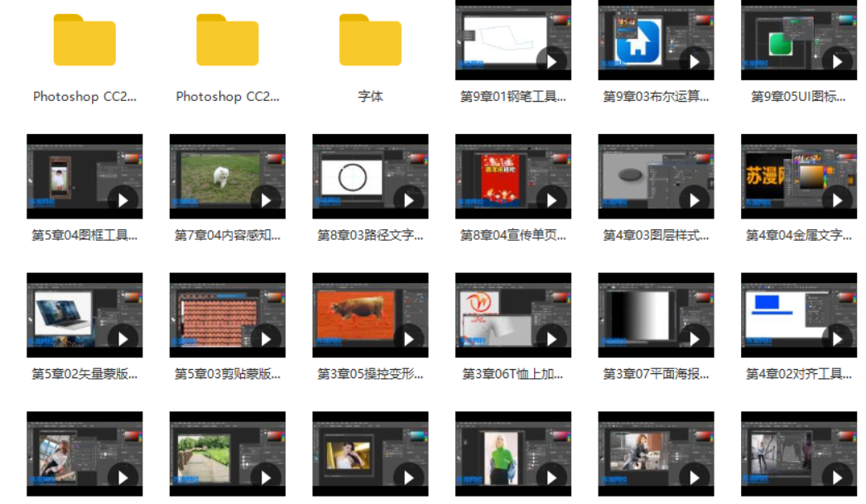866x504 pixels.
Task: Play button on 第9章03布尔运算 video
Action: [695, 61]
